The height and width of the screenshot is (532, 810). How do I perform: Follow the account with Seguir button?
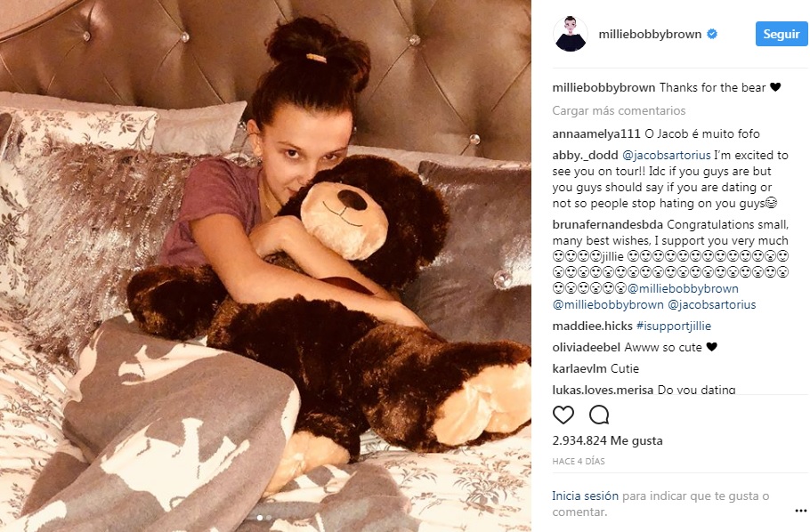[x=782, y=34]
